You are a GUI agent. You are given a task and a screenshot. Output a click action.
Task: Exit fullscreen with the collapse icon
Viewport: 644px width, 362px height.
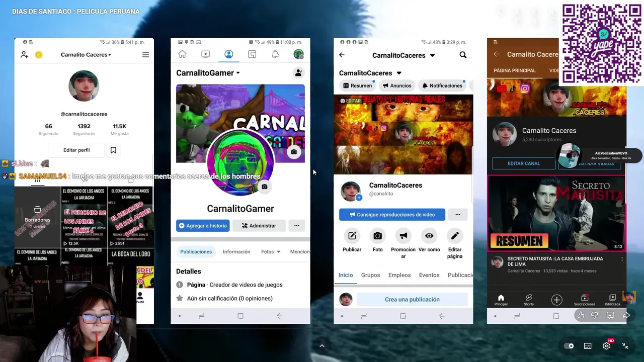pos(625,346)
